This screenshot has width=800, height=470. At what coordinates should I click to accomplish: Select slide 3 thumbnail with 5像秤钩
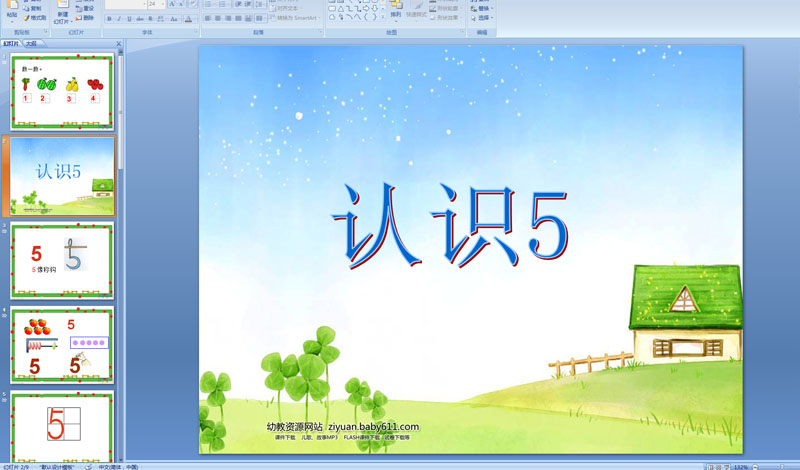point(62,260)
